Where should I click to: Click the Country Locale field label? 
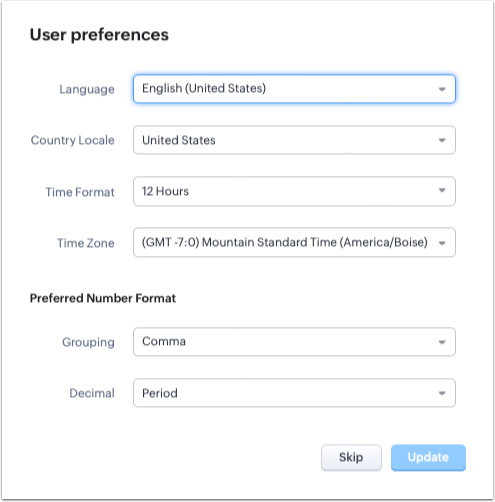(x=73, y=140)
